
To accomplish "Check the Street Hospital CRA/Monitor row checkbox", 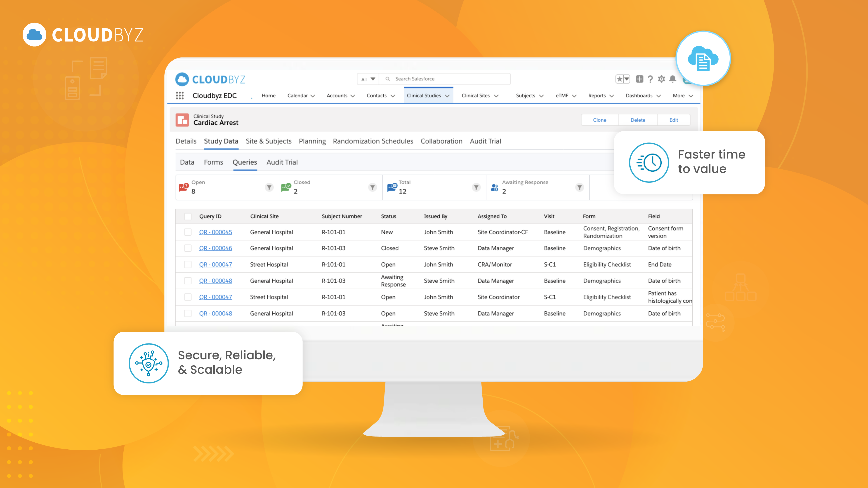I will coord(188,264).
